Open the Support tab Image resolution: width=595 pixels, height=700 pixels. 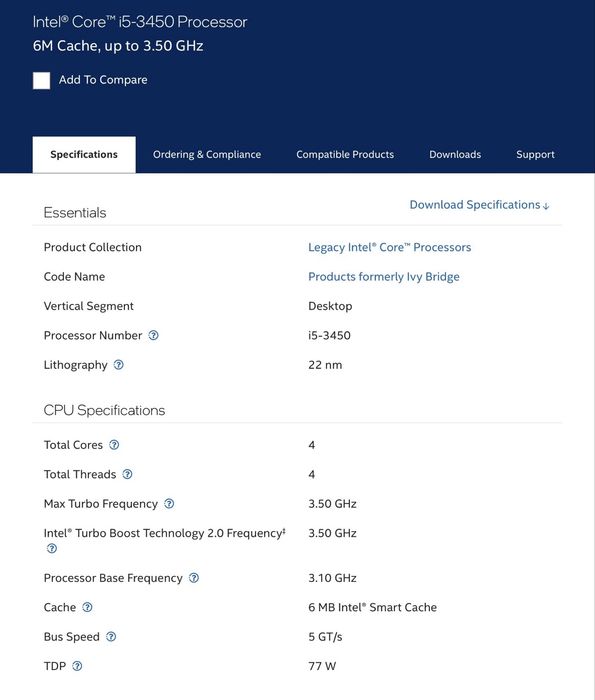535,154
